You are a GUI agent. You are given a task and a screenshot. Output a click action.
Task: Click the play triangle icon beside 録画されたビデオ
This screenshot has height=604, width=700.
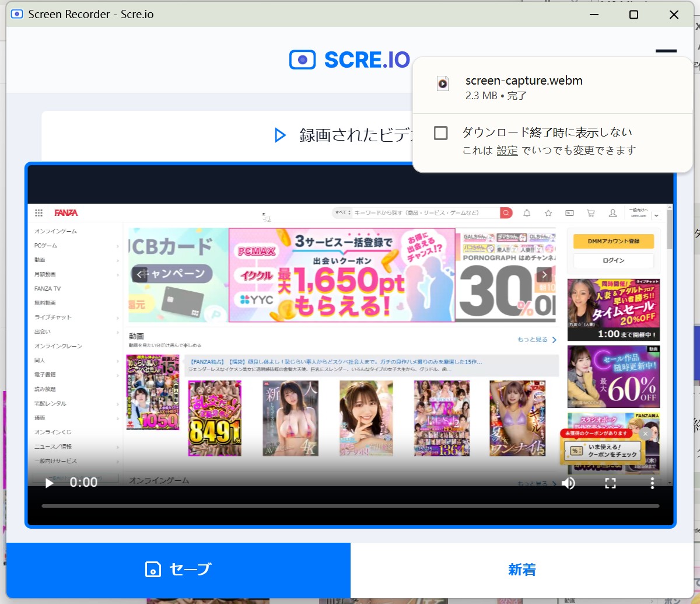pos(280,135)
